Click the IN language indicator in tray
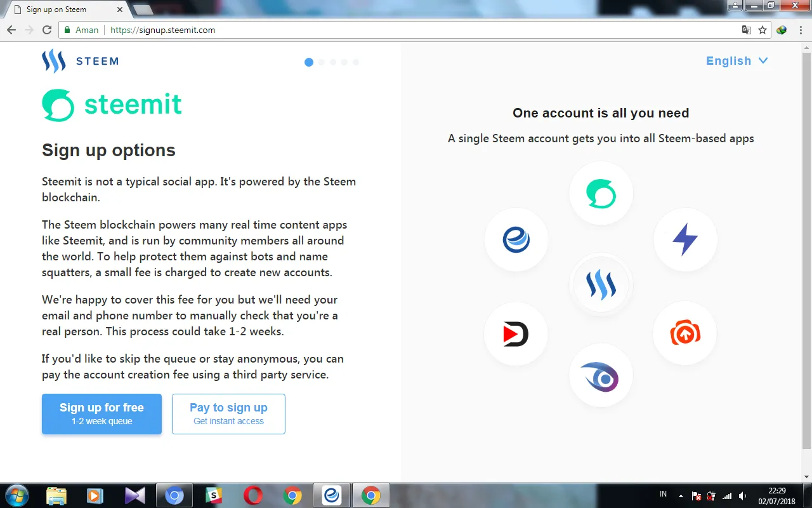 pos(664,494)
